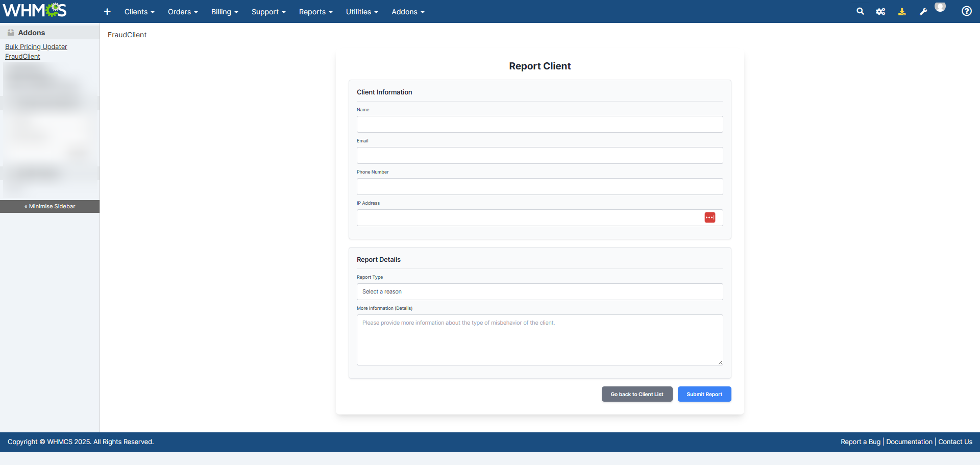Expand the Addons top menu

(408, 12)
